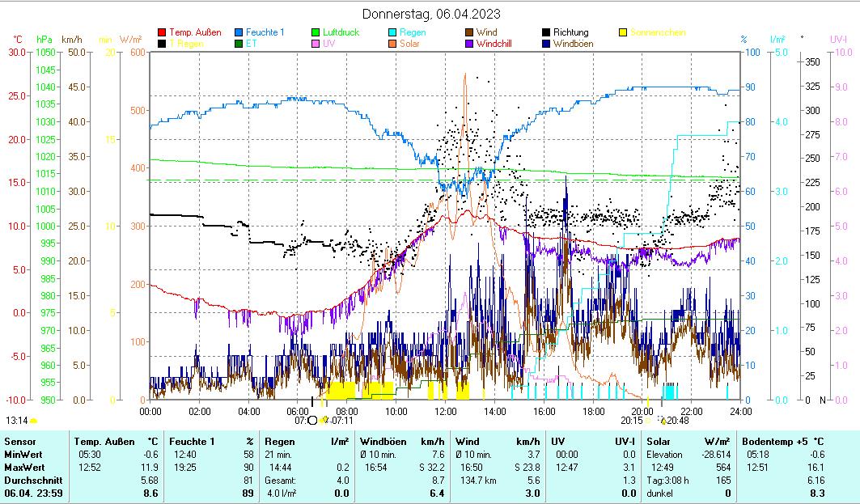This screenshot has width=860, height=504.
Task: Click the purple Windchill legend square
Action: pyautogui.click(x=469, y=44)
